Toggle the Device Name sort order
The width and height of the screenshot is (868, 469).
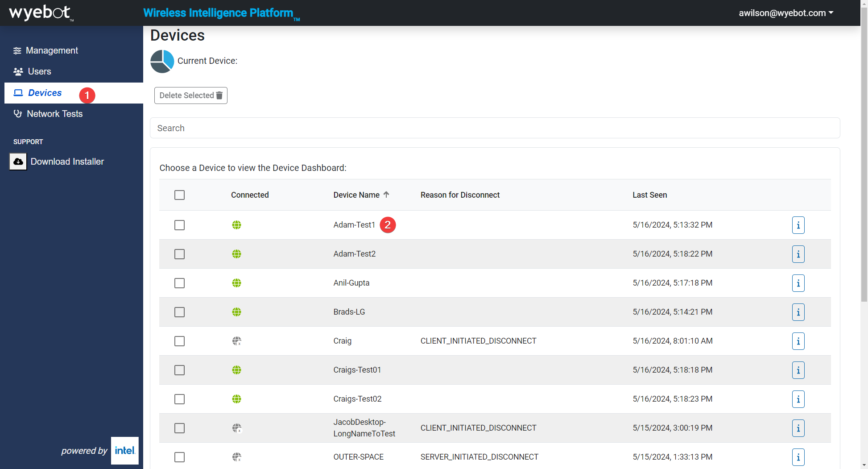click(386, 195)
